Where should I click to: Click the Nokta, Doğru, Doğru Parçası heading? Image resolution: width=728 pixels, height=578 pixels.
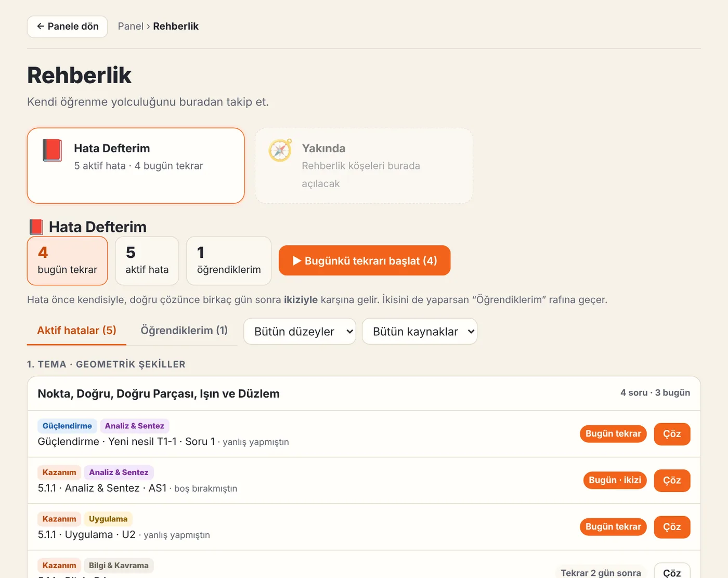click(x=159, y=393)
